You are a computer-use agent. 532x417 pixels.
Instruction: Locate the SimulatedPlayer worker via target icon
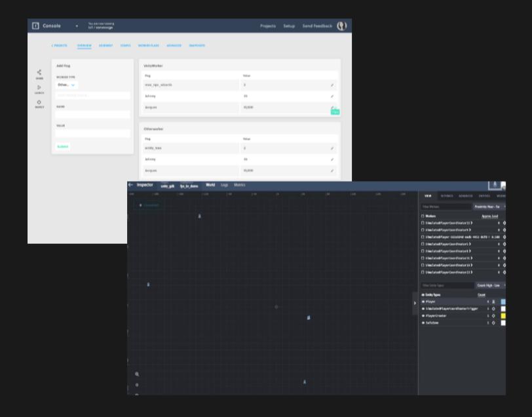point(504,237)
